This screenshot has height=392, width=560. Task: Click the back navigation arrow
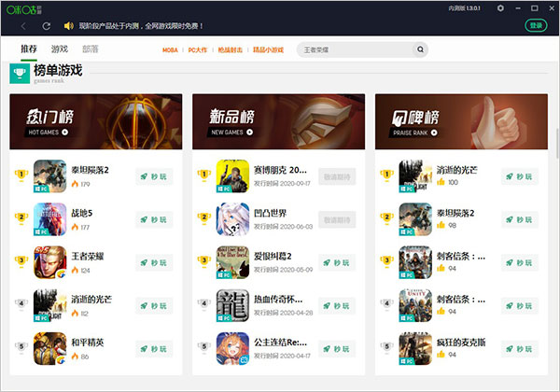23,26
